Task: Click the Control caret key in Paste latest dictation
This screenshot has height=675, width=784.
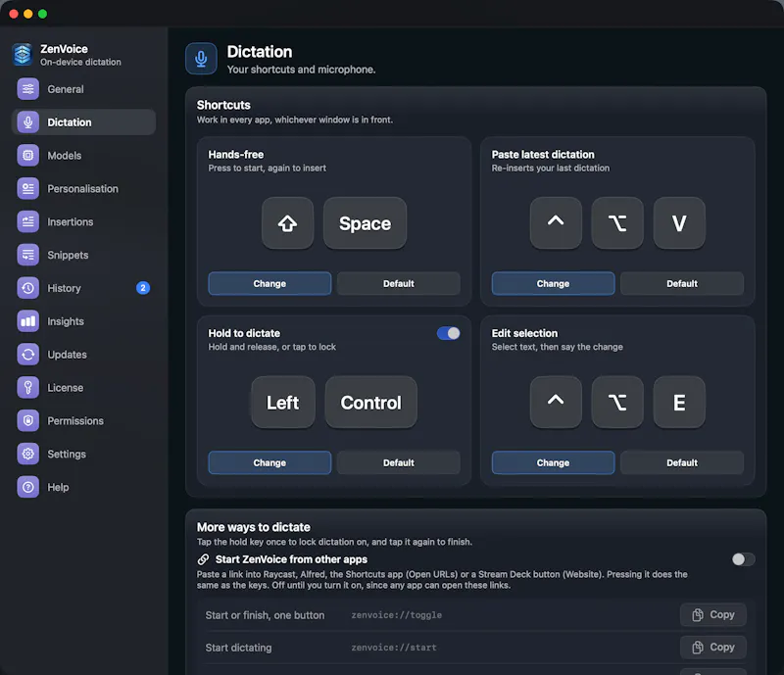Action: (x=556, y=223)
